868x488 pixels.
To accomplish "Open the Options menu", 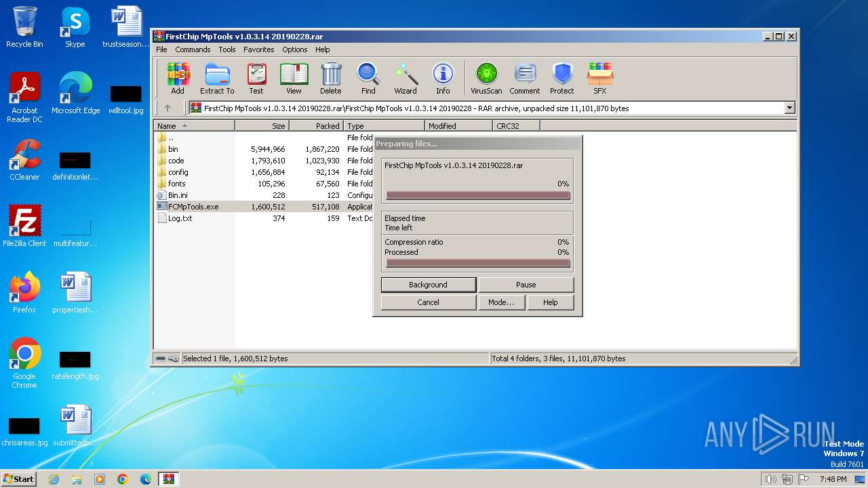I will pyautogui.click(x=295, y=49).
